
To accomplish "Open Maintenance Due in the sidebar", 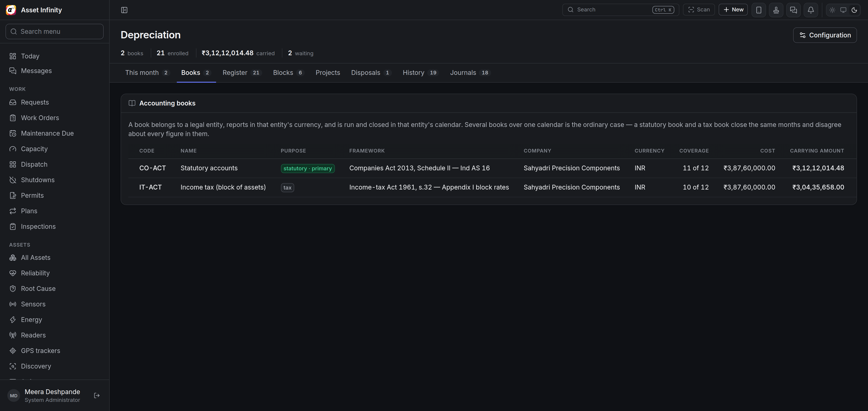I will pyautogui.click(x=55, y=133).
